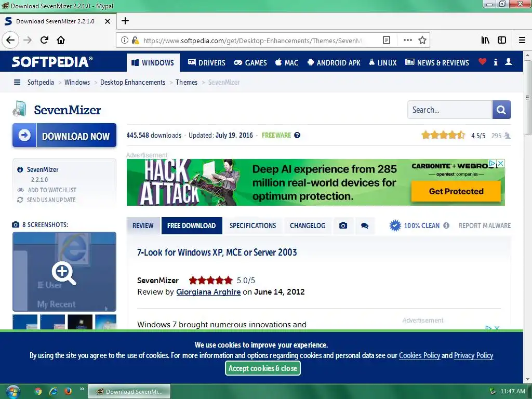Open the Linux section

383,63
